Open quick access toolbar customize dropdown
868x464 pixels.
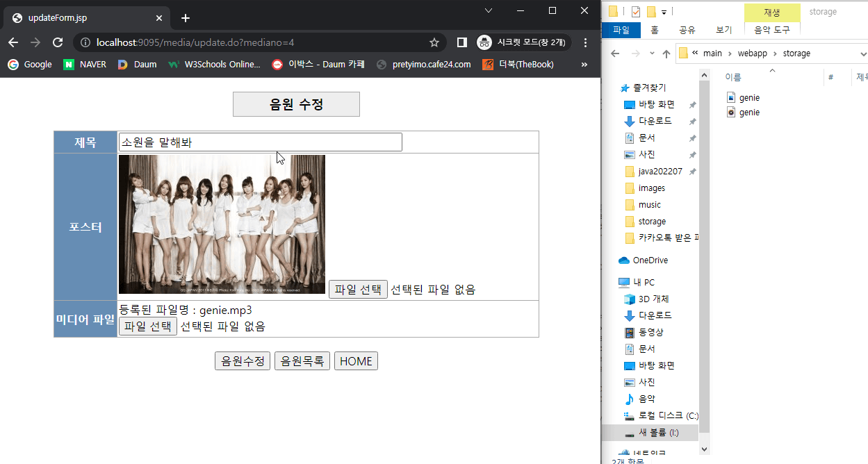(664, 12)
